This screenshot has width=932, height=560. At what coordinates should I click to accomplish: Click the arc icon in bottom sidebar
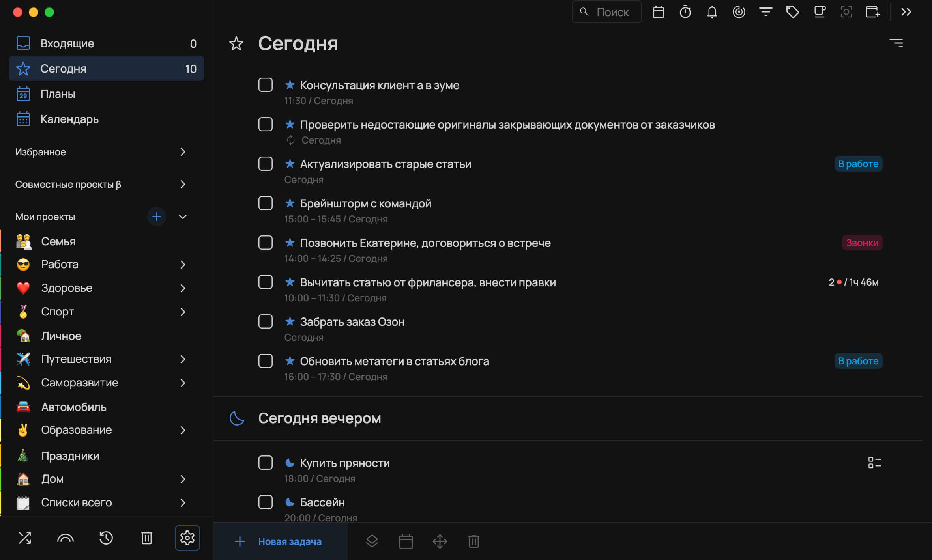pyautogui.click(x=66, y=538)
